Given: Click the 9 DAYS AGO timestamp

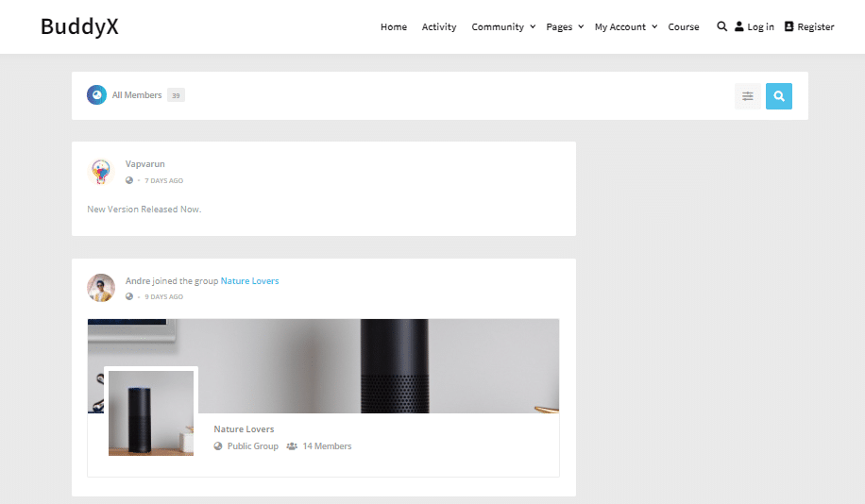Looking at the screenshot, I should coord(164,296).
